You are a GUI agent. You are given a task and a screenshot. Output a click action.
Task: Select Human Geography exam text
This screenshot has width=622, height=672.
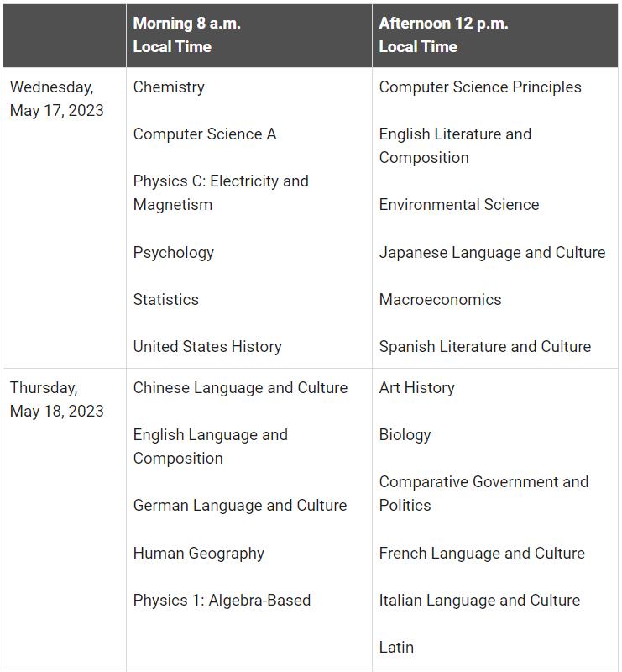[198, 554]
